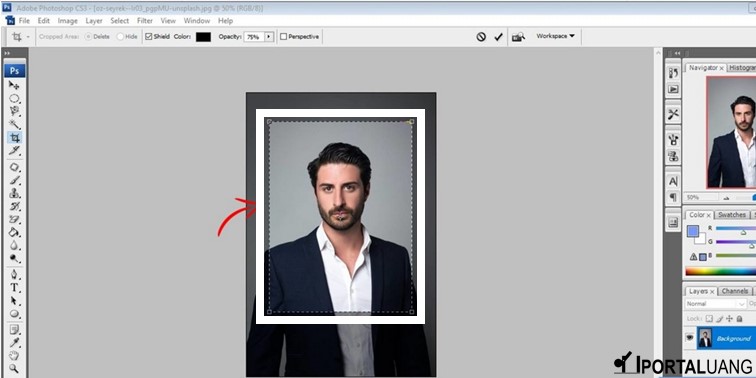Expand the panel dock double arrows

coord(677,53)
